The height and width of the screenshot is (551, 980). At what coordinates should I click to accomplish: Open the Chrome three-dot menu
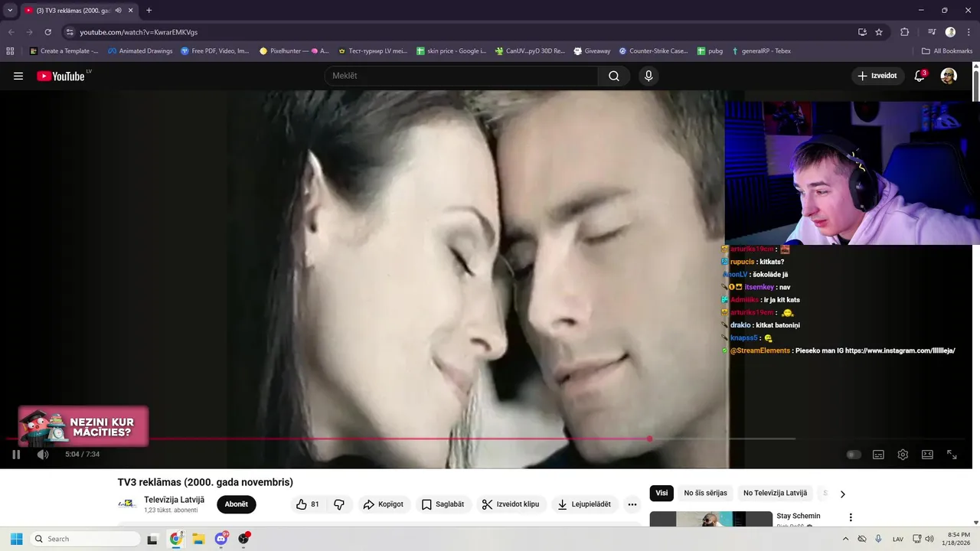(x=969, y=32)
